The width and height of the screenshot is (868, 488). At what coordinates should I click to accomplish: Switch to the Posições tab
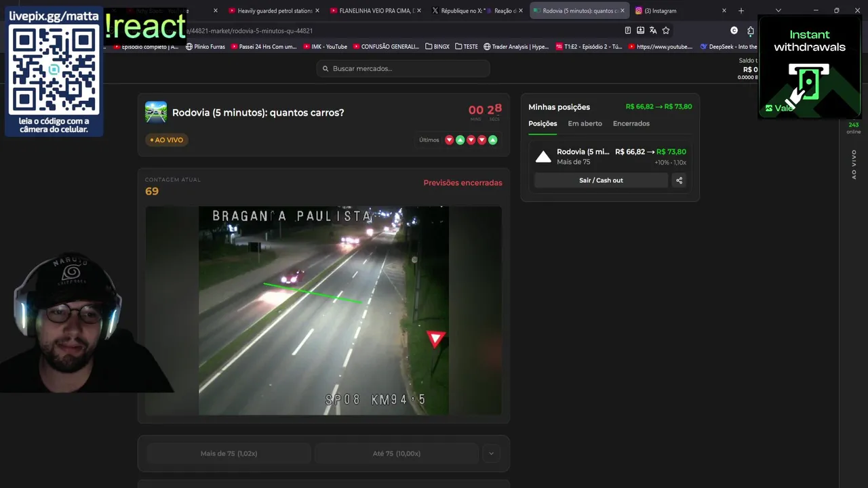coord(542,123)
